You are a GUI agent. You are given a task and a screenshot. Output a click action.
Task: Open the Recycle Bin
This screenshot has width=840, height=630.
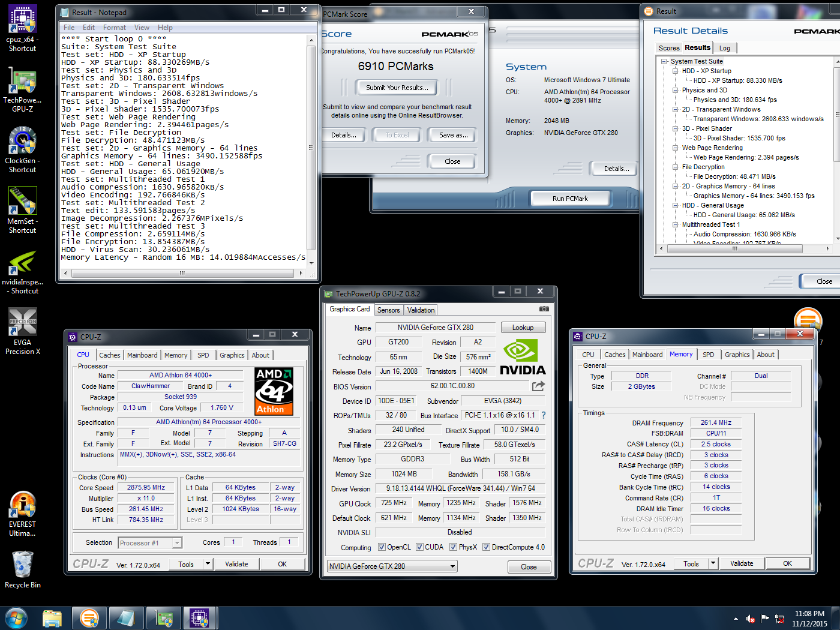tap(22, 569)
